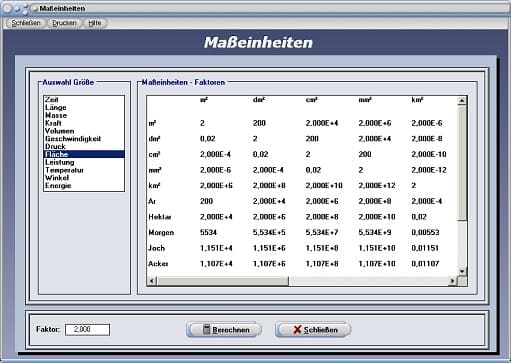Click the vertical scrollbar thumb of table
511x363 pixels.
tap(462, 162)
